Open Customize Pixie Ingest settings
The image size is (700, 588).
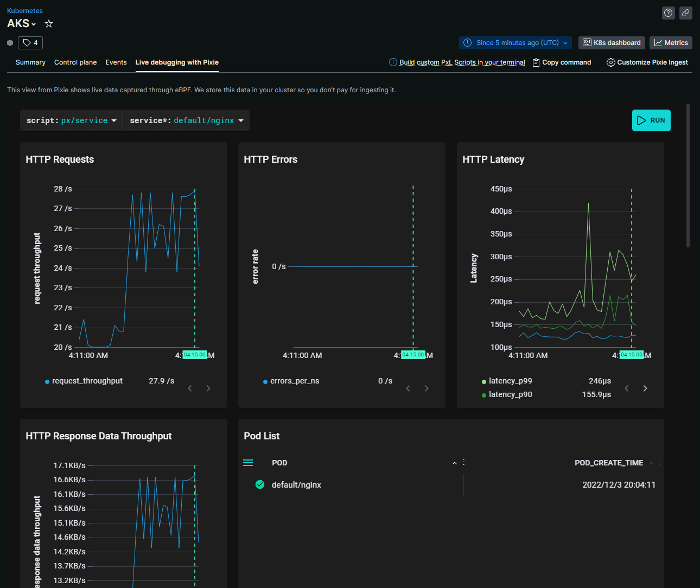[x=647, y=62]
